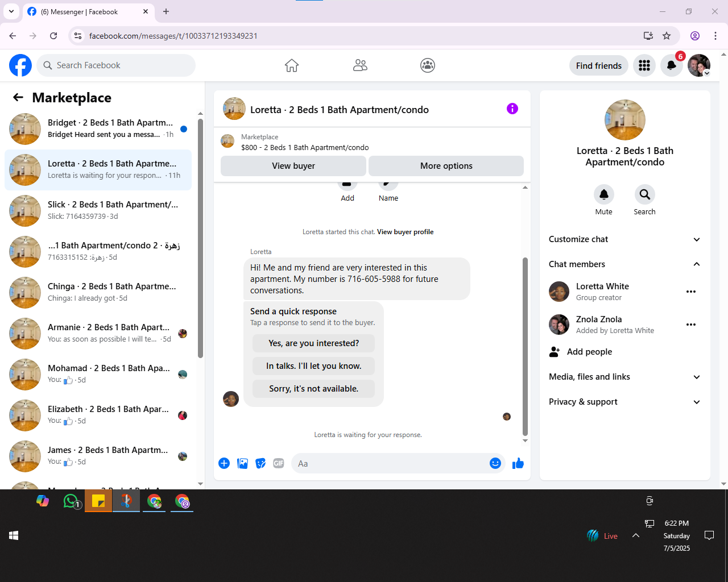Send a thumbs-up like
This screenshot has height=582, width=728.
518,463
